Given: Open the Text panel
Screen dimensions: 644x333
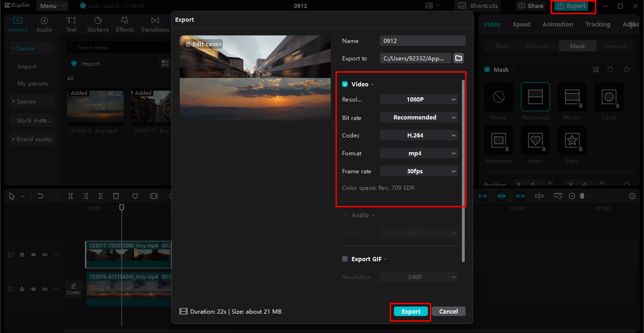Looking at the screenshot, I should (x=71, y=24).
